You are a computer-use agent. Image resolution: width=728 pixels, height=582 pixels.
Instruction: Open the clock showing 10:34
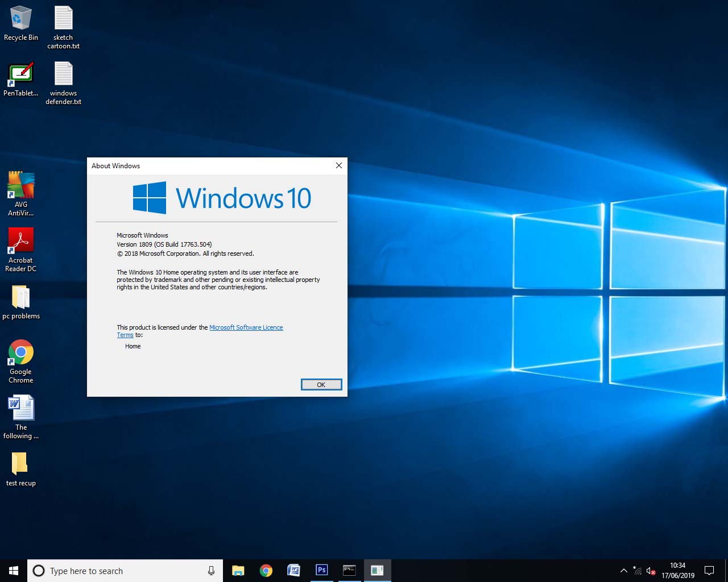pos(678,571)
